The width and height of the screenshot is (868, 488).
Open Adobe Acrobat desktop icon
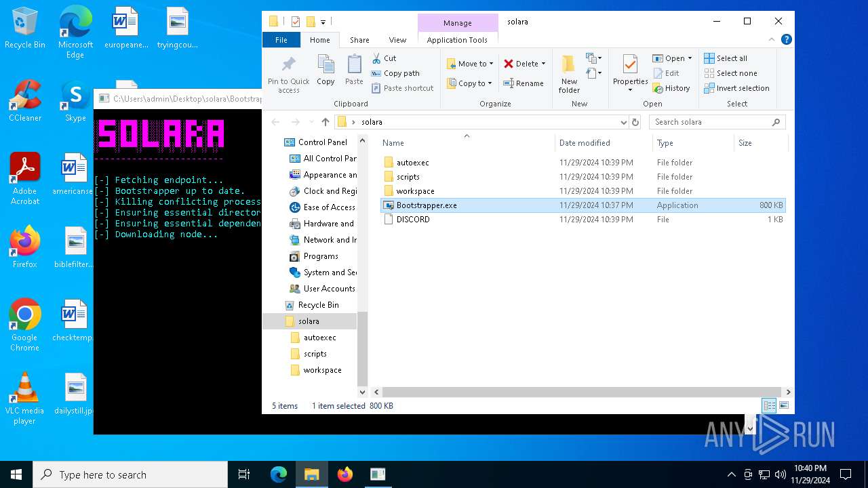pyautogui.click(x=25, y=178)
